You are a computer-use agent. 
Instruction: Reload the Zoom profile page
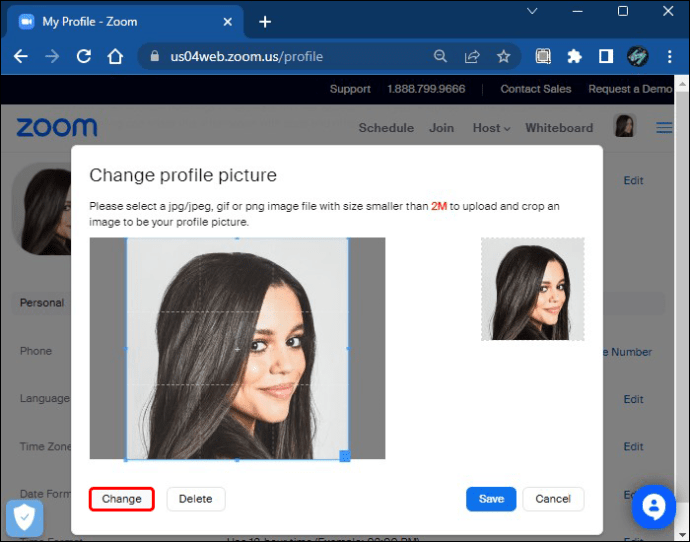click(84, 56)
